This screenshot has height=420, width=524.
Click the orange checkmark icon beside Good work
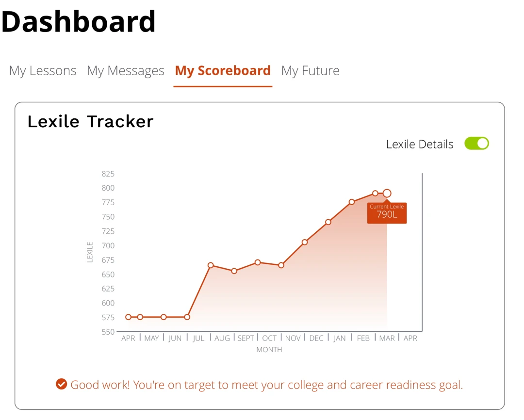tap(62, 384)
